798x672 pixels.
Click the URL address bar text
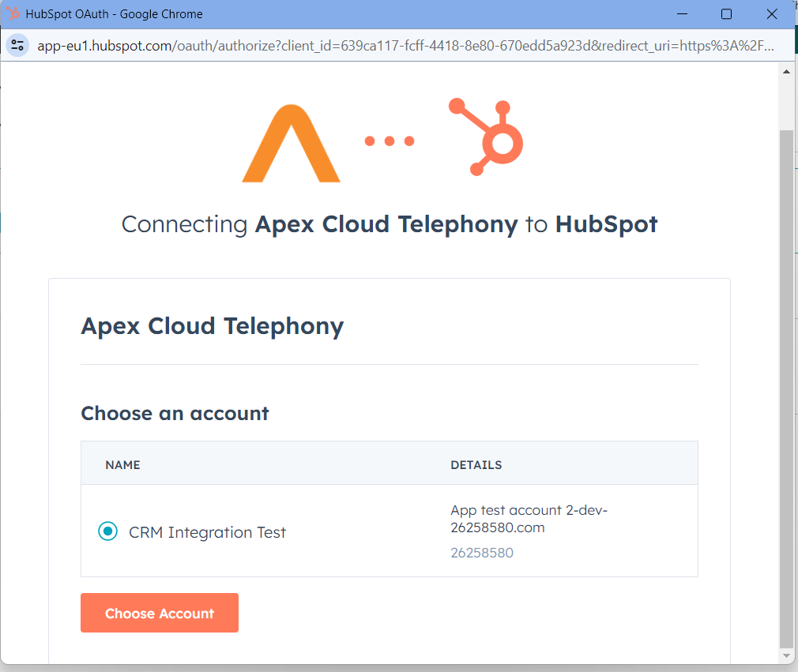pos(405,46)
